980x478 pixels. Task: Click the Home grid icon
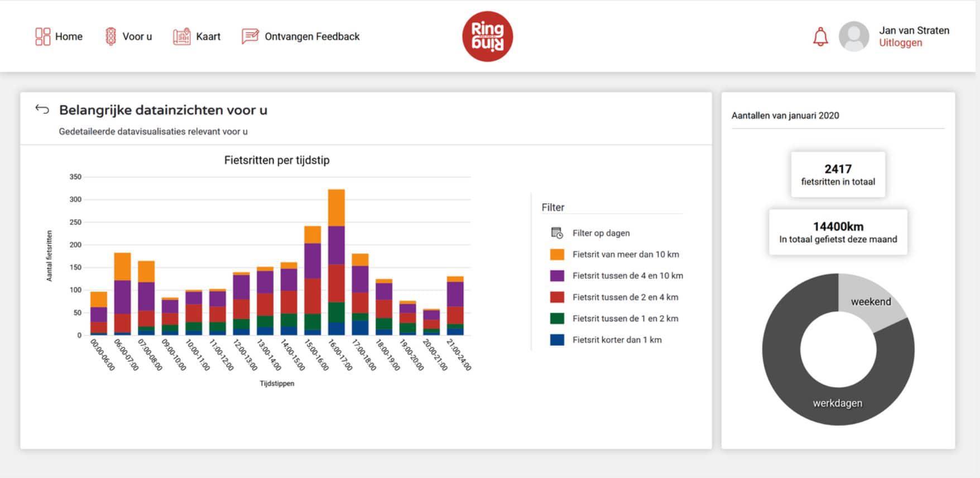[x=42, y=37]
